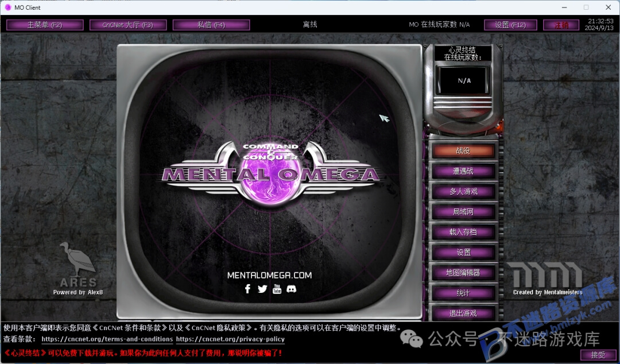This screenshot has height=364, width=620.
Task: Start the 战役 campaign menu
Action: 463,150
